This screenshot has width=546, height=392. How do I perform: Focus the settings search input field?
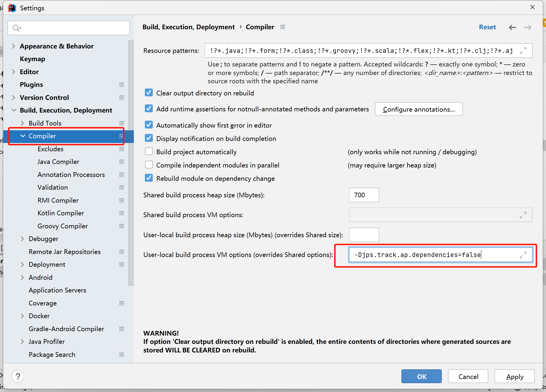tap(69, 28)
